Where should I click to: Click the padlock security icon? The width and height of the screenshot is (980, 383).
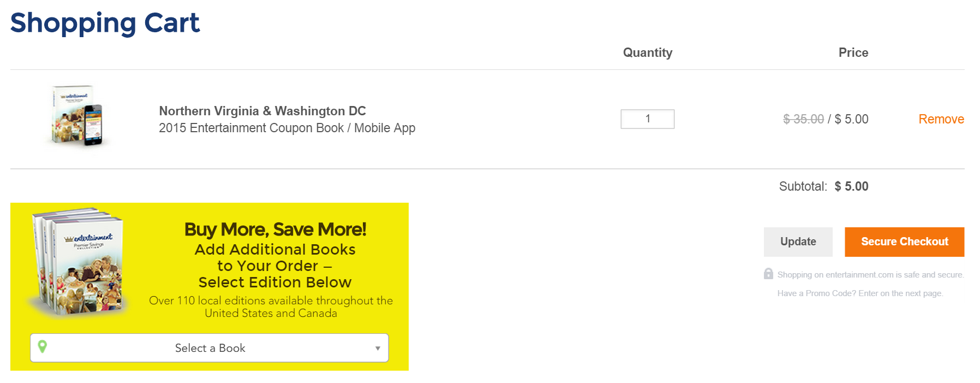click(768, 274)
